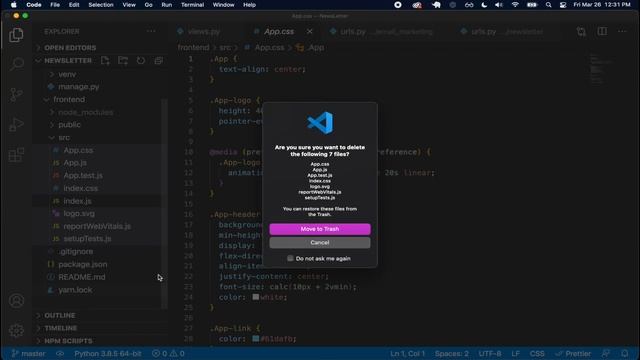Screen dimensions: 640x360
Task: Click the CSS language mode indicator
Action: [x=537, y=353]
